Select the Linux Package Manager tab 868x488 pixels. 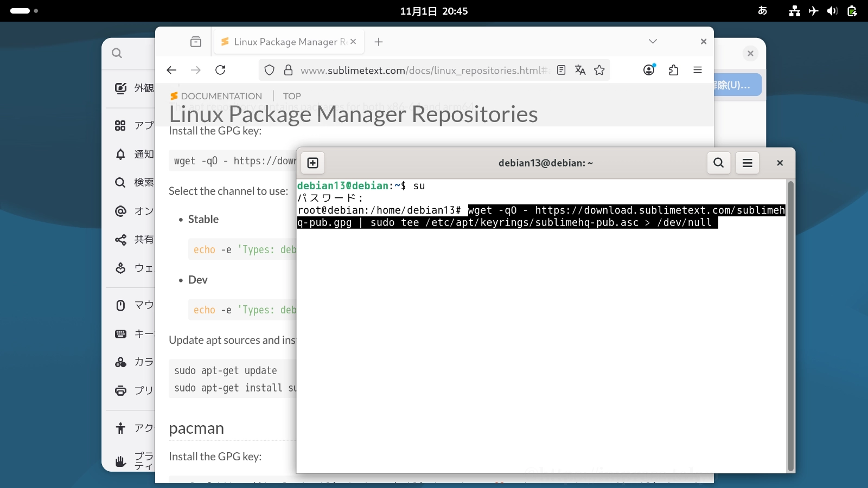(x=289, y=42)
